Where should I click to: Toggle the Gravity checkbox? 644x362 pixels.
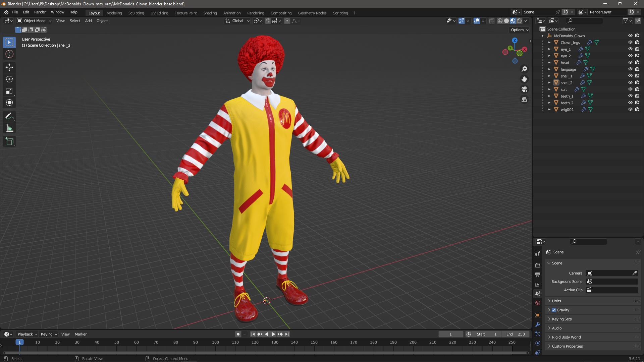point(554,310)
